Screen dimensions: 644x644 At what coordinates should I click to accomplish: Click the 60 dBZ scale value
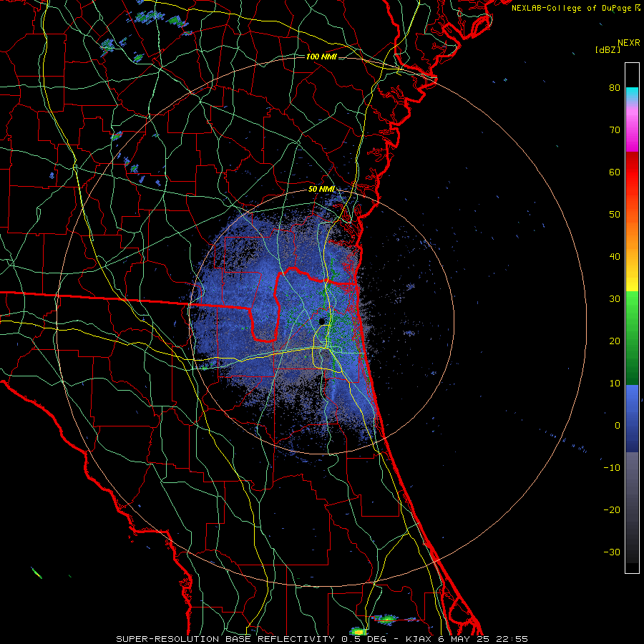point(615,172)
